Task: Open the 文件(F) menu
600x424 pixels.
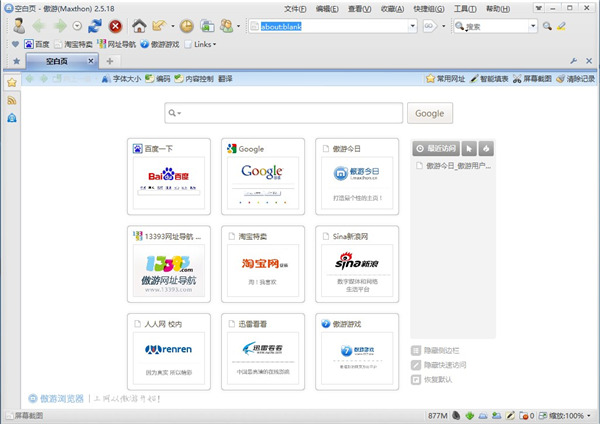Action: (x=295, y=9)
